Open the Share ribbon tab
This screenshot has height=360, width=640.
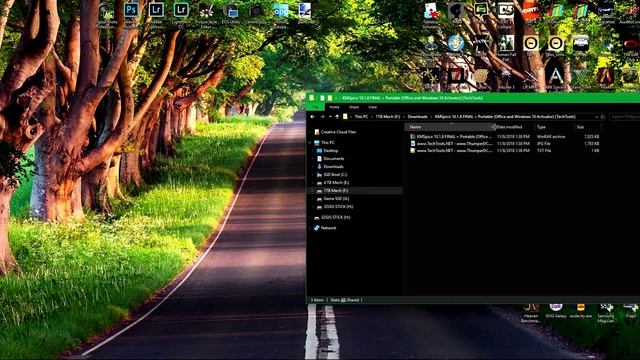coord(354,107)
